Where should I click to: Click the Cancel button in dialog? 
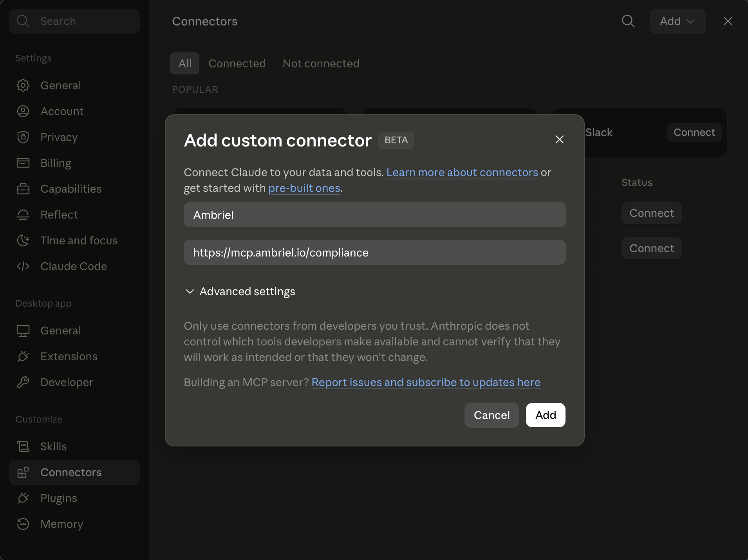point(492,415)
